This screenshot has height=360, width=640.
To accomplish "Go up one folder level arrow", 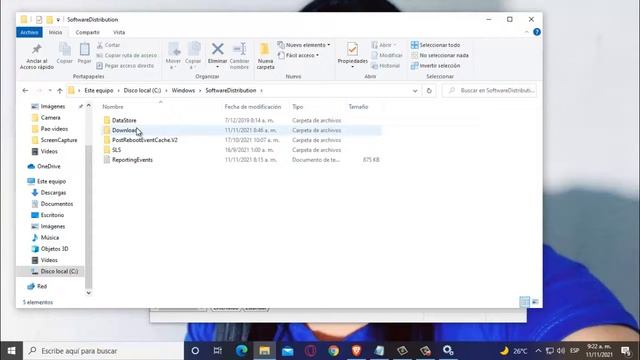I will [x=60, y=91].
